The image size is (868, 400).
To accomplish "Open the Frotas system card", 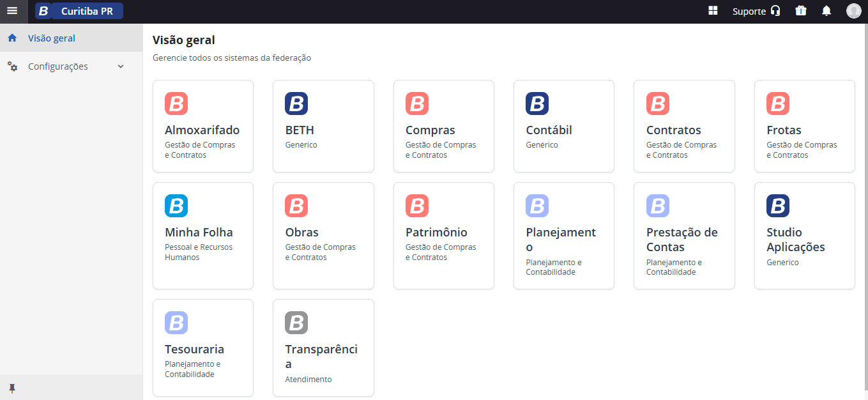I will click(x=805, y=126).
